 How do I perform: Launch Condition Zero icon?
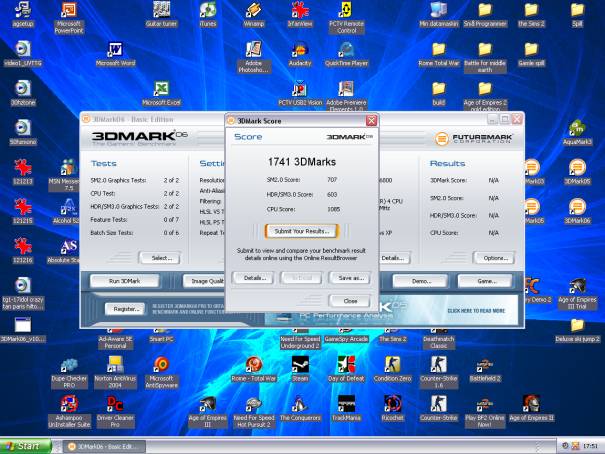tap(392, 370)
